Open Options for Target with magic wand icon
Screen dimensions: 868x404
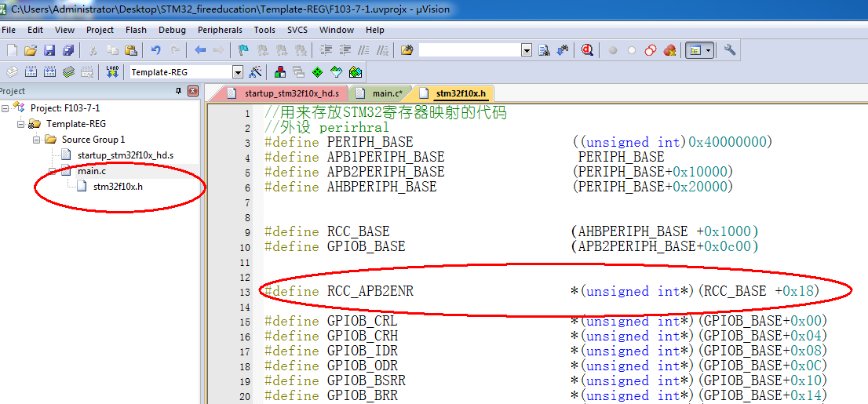coord(255,72)
